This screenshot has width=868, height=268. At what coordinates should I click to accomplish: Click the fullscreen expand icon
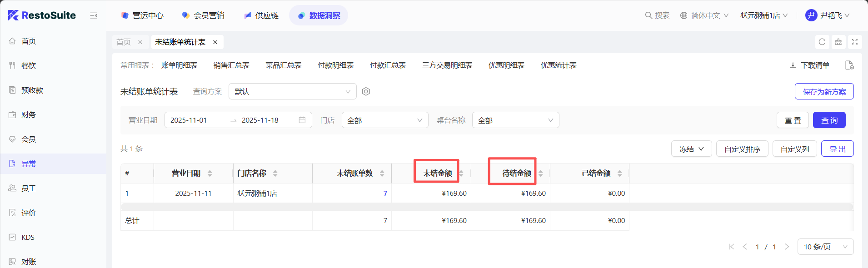tap(854, 42)
